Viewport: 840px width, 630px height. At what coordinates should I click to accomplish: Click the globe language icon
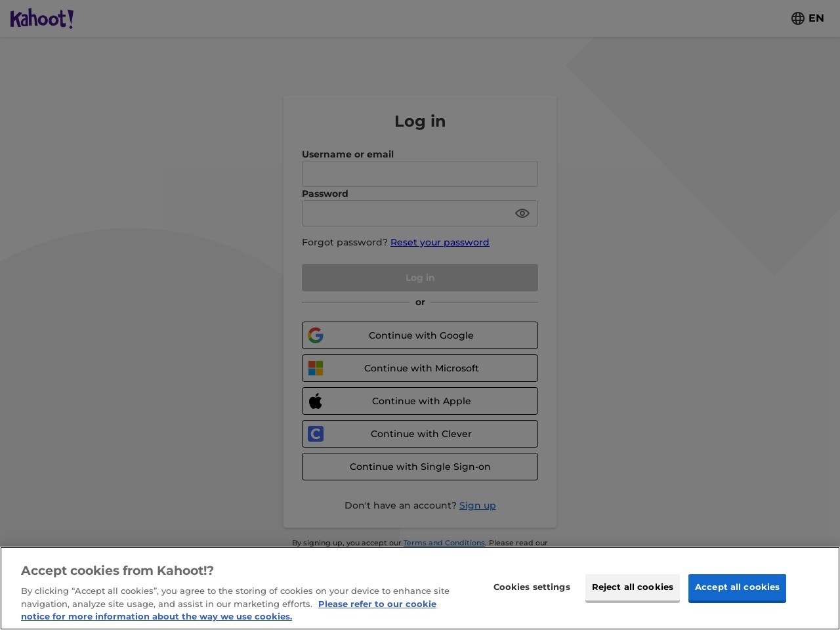[x=798, y=18]
